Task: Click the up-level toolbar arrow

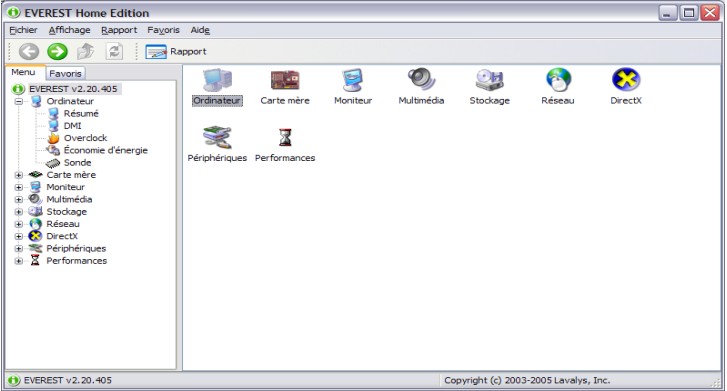Action: click(x=86, y=51)
